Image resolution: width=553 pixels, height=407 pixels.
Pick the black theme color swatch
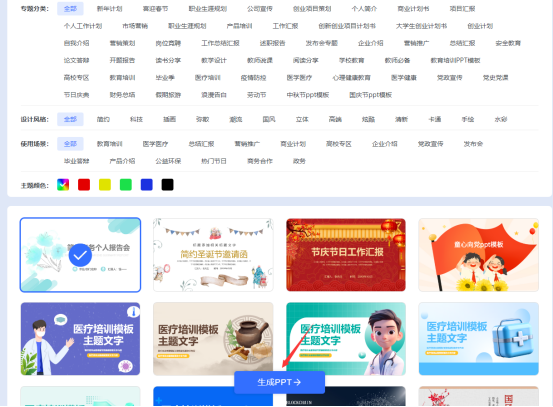pos(168,184)
